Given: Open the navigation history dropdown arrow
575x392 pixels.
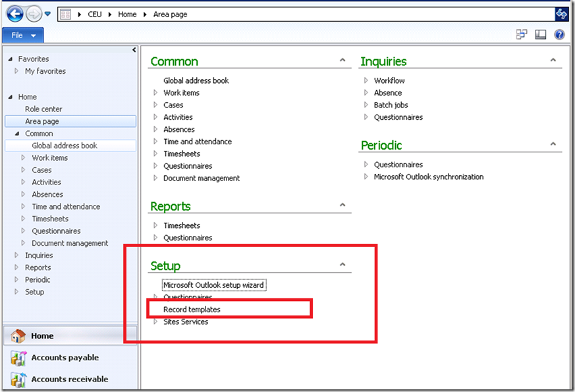Looking at the screenshot, I should 47,14.
